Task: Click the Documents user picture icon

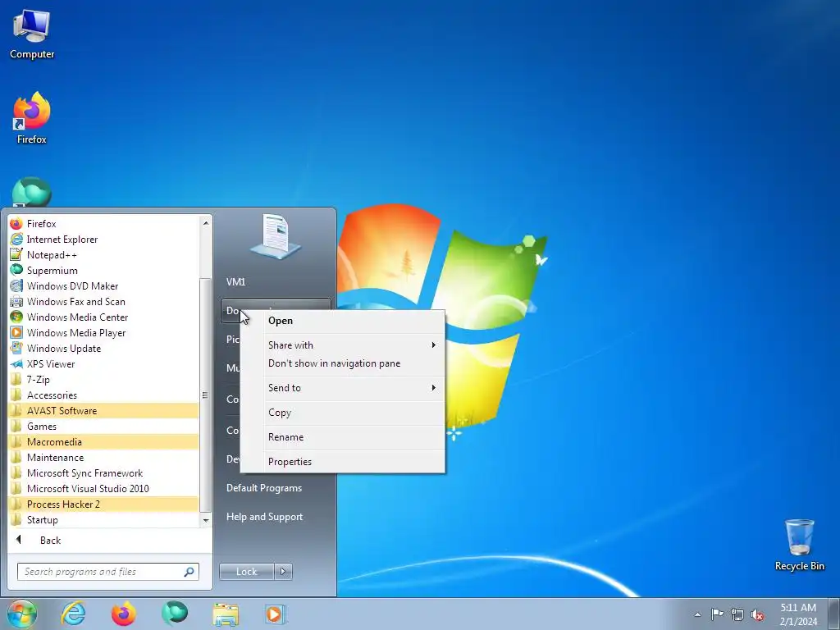Action: 276,237
